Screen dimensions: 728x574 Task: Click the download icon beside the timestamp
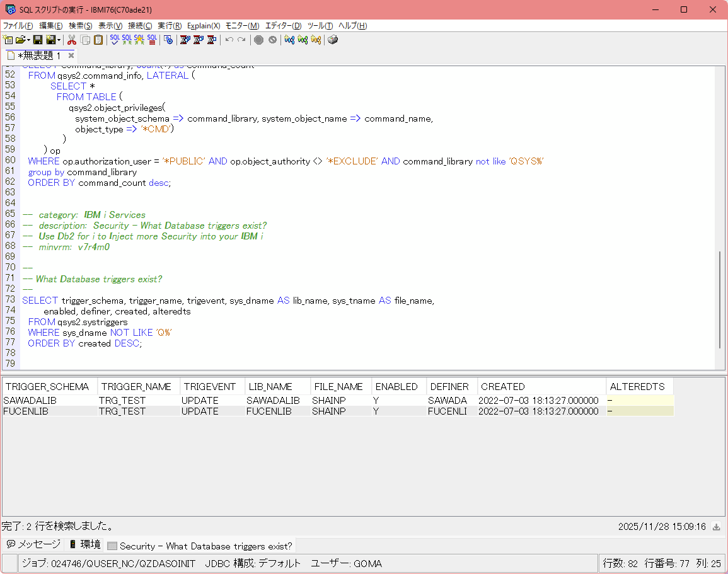tap(717, 527)
